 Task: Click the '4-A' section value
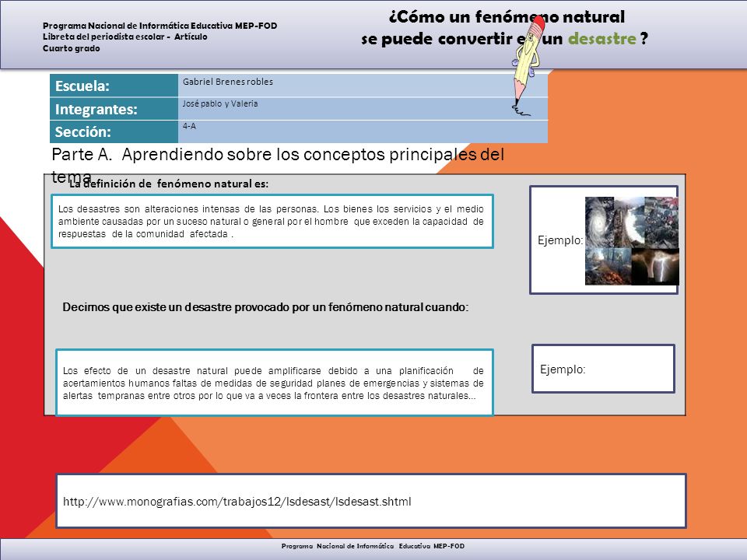pos(189,126)
